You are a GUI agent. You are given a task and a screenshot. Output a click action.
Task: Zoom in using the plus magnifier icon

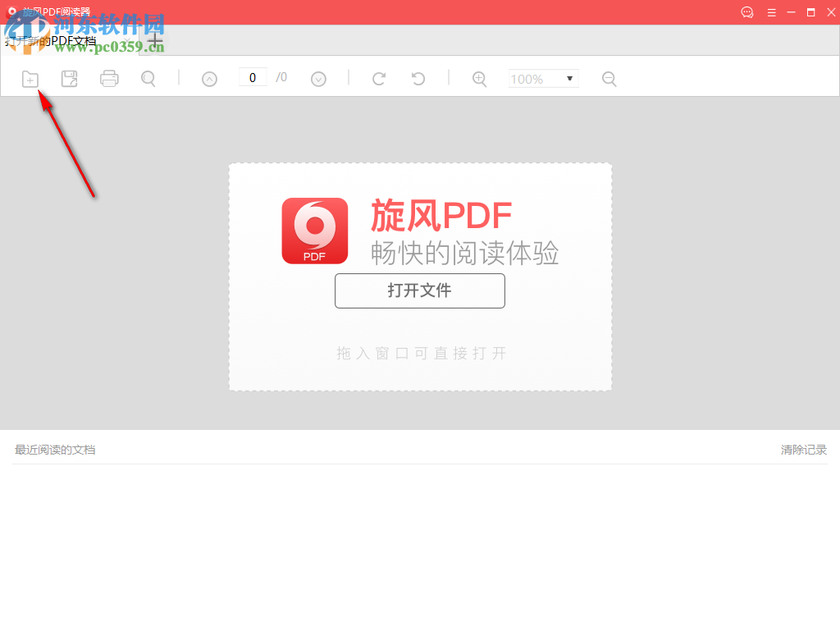[480, 78]
